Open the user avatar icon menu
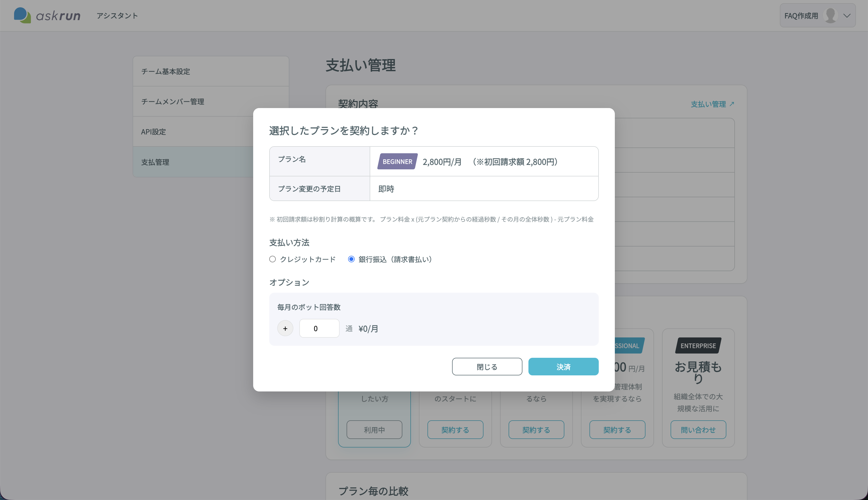 (x=830, y=16)
